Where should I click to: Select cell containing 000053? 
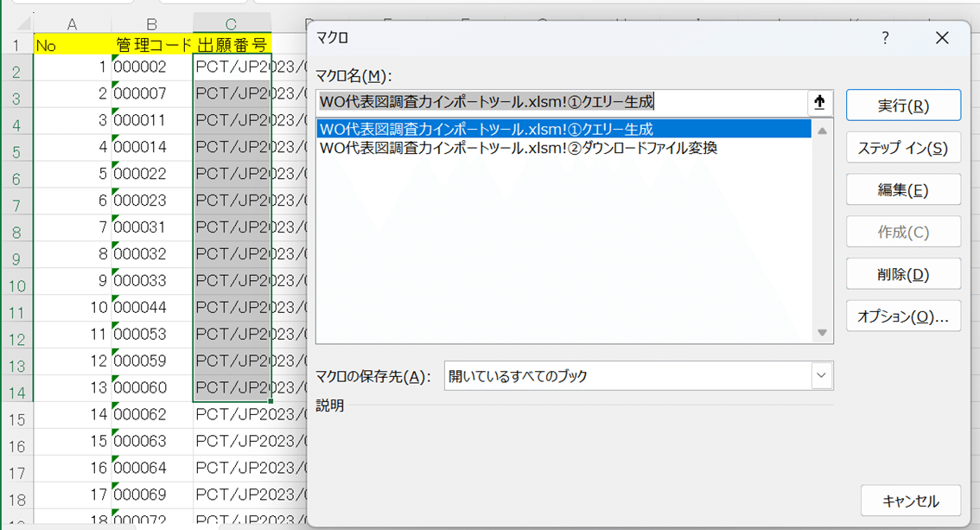tap(152, 335)
